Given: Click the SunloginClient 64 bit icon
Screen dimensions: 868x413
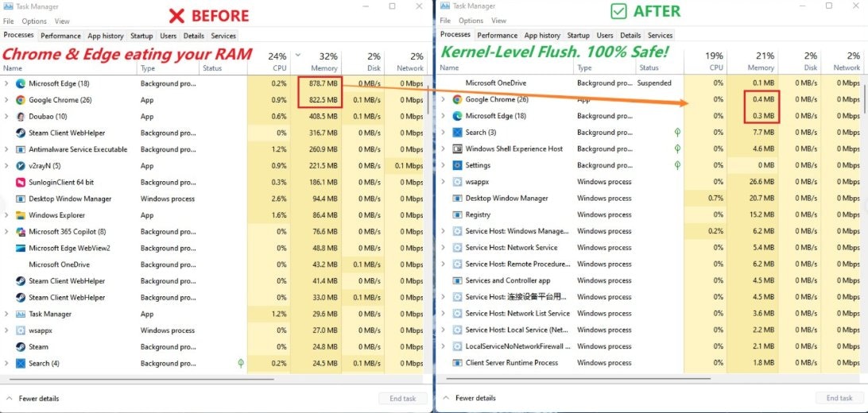Looking at the screenshot, I should point(21,183).
